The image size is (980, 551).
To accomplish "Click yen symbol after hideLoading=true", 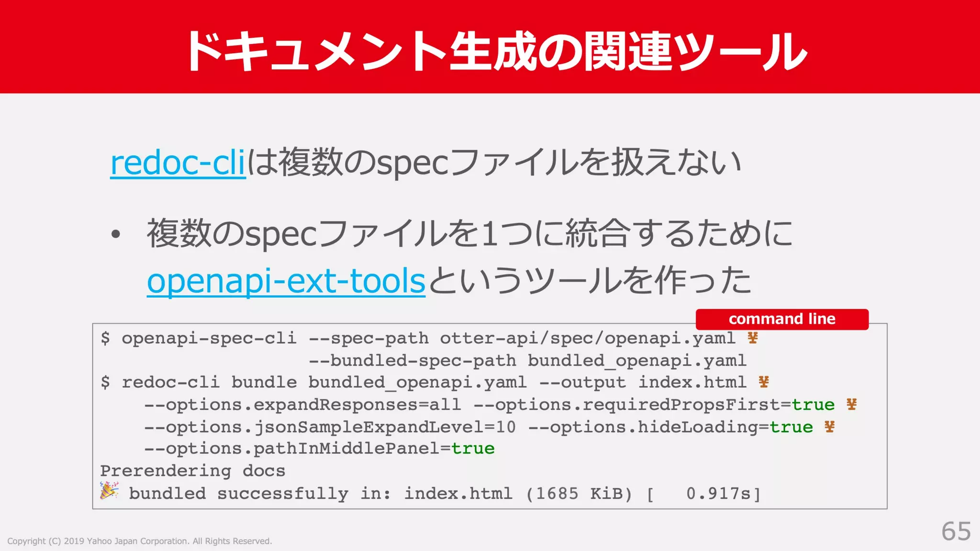I will tap(829, 427).
